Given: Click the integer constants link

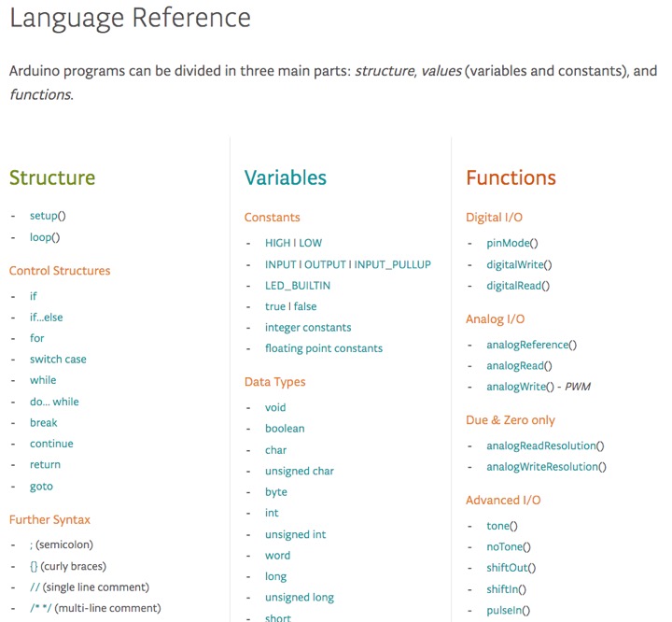Looking at the screenshot, I should [x=308, y=327].
